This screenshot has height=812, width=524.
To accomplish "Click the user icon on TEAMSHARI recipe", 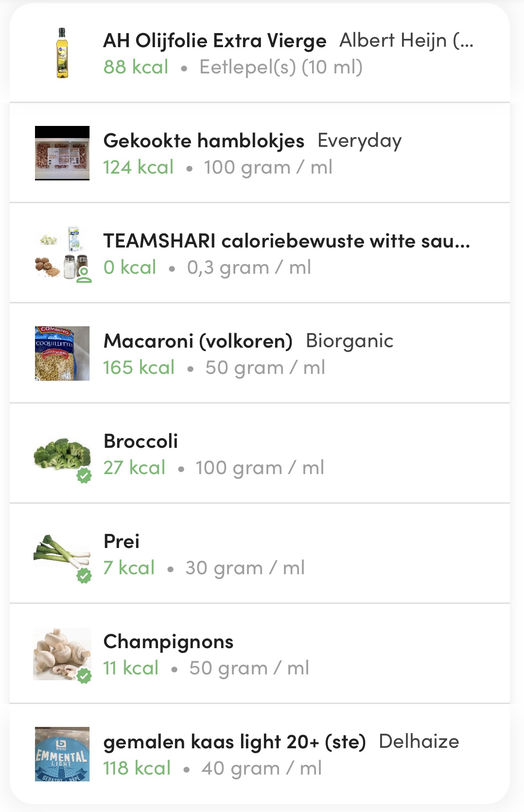I will (x=84, y=275).
